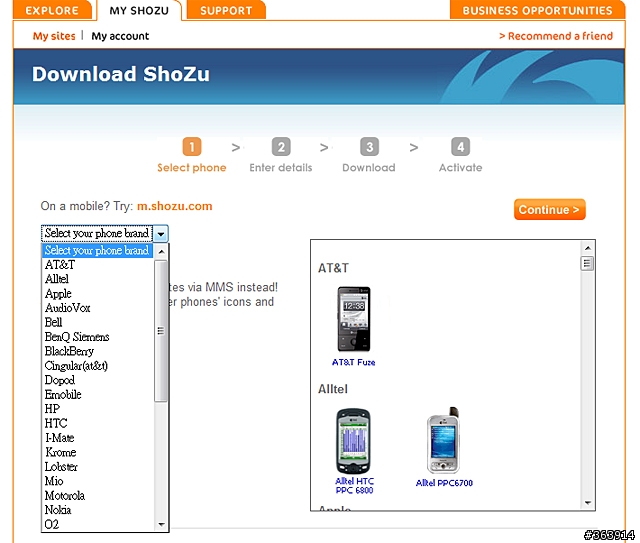640x543 pixels.
Task: Click step 1 Select phone icon
Action: 192,147
